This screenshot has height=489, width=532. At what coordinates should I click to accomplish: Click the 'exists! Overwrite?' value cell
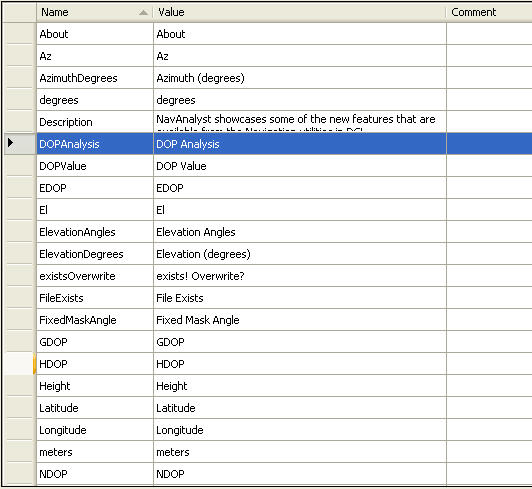[x=300, y=276]
